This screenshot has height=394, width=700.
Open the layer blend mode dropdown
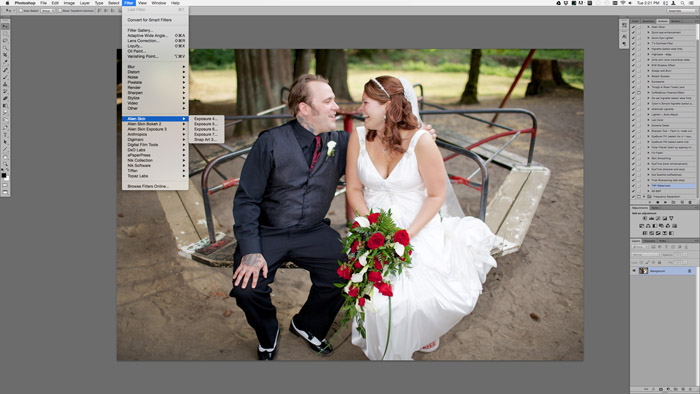(x=646, y=254)
